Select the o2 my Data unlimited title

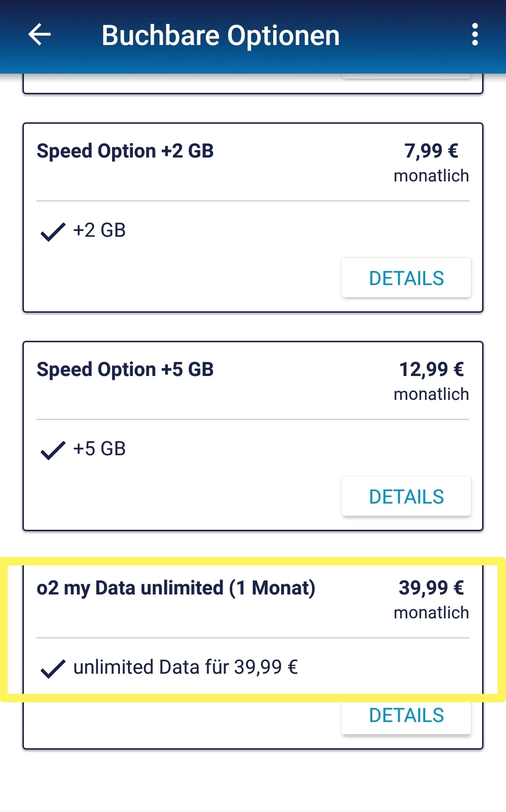click(x=176, y=588)
